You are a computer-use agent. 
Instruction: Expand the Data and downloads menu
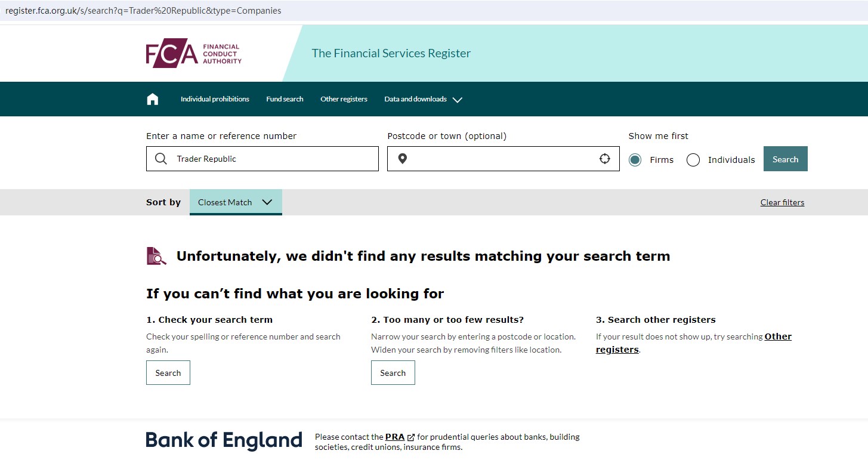pyautogui.click(x=423, y=99)
